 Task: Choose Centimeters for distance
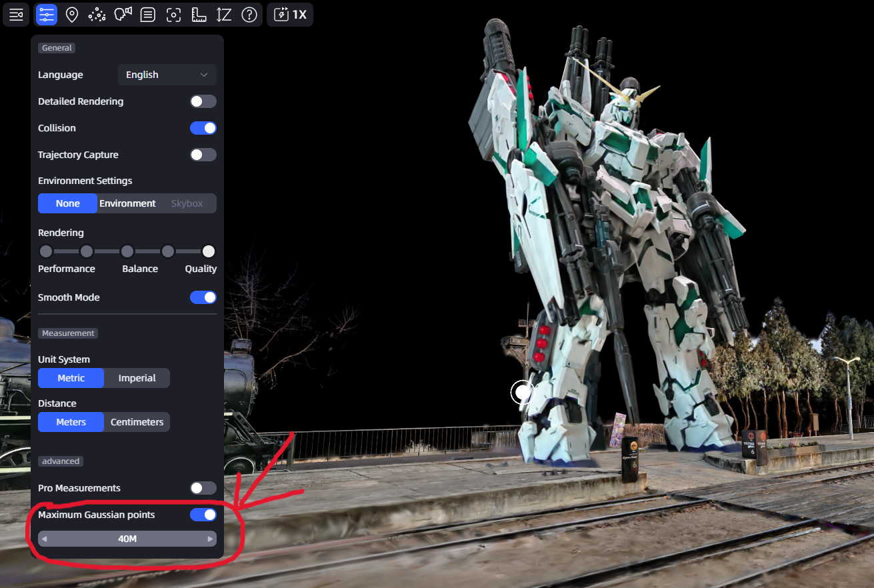coord(137,422)
